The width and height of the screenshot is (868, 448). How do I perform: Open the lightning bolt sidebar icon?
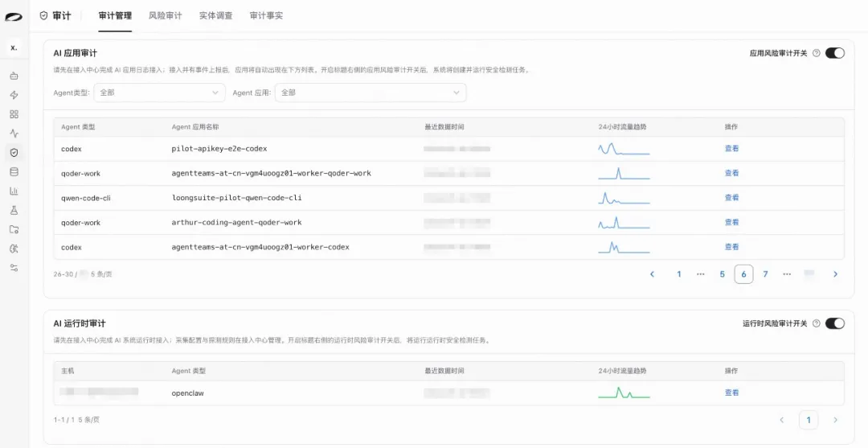(14, 95)
